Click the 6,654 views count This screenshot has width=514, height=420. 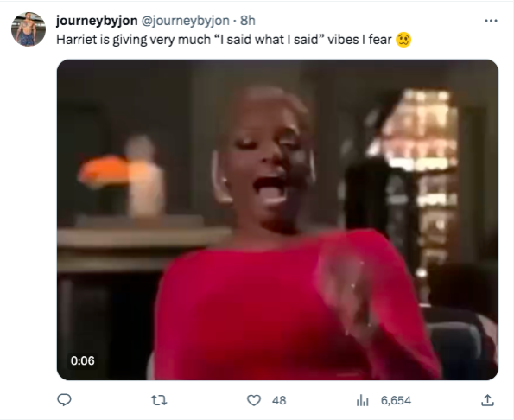[396, 400]
